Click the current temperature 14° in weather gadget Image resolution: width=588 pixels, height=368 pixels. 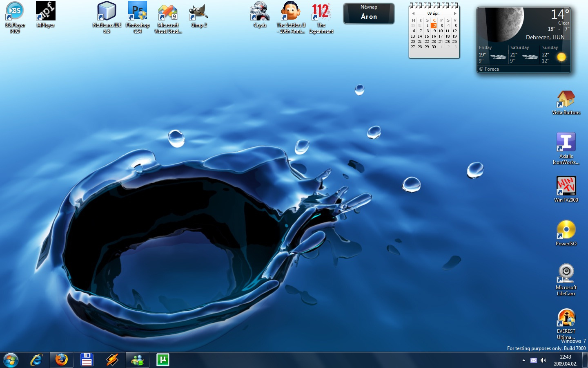[560, 14]
